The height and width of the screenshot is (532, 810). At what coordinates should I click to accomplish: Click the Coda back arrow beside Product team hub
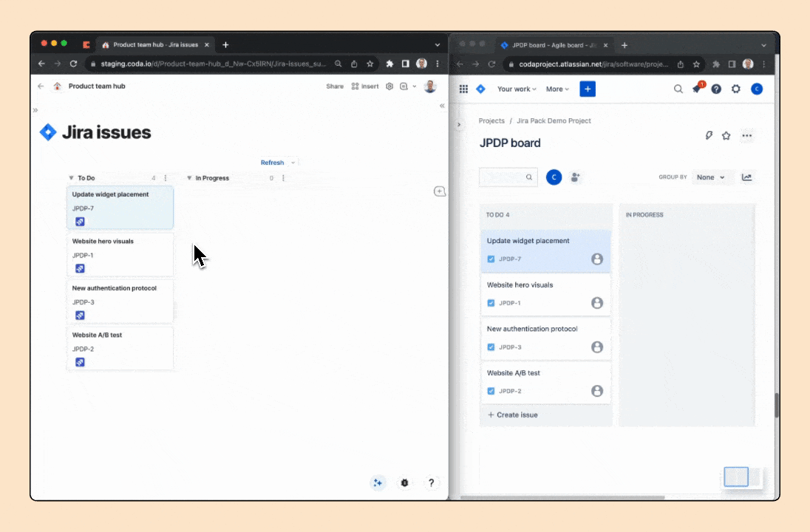click(x=41, y=86)
